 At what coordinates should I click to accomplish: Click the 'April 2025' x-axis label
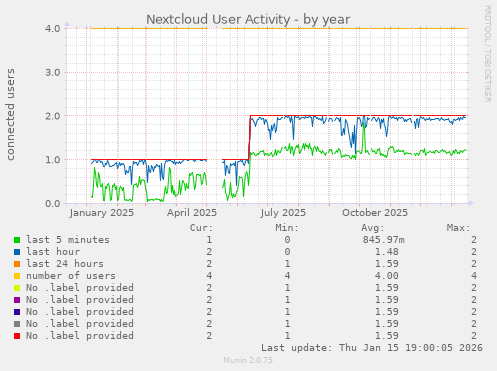click(192, 213)
